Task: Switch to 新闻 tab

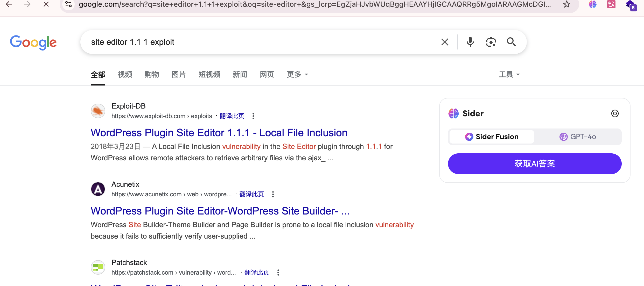Action: pos(240,75)
